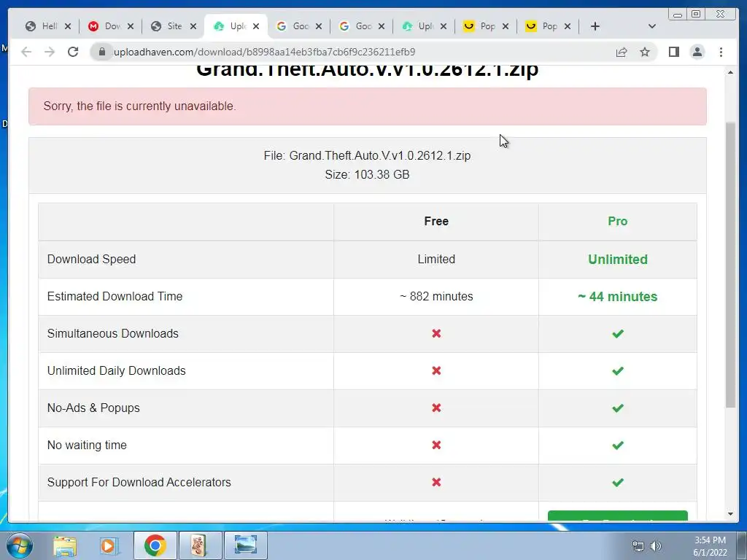The height and width of the screenshot is (560, 747).
Task: Click the page vertical scrollbar thumb
Action: click(730, 264)
